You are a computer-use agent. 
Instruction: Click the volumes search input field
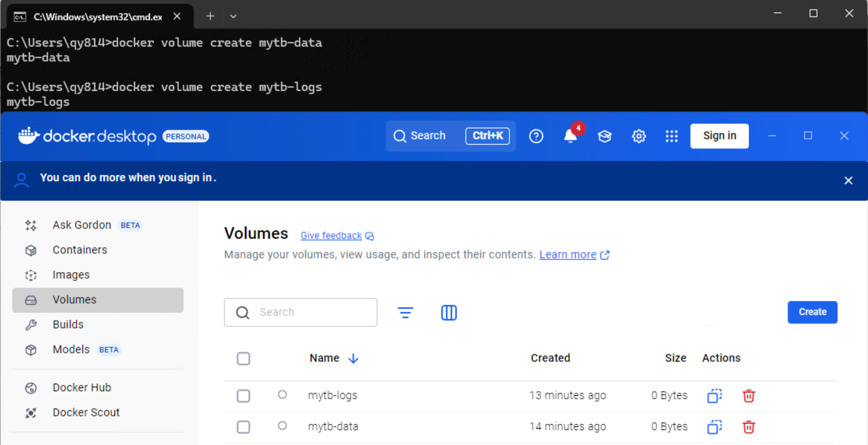coord(301,312)
